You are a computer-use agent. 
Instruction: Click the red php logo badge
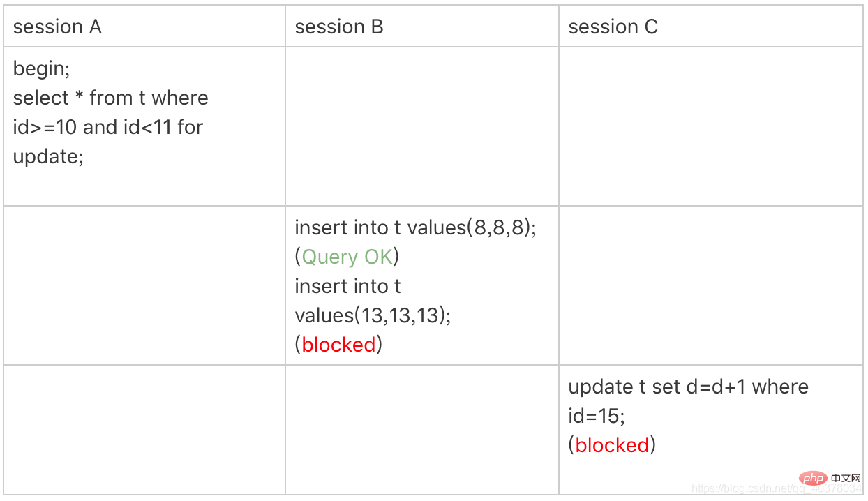[811, 479]
